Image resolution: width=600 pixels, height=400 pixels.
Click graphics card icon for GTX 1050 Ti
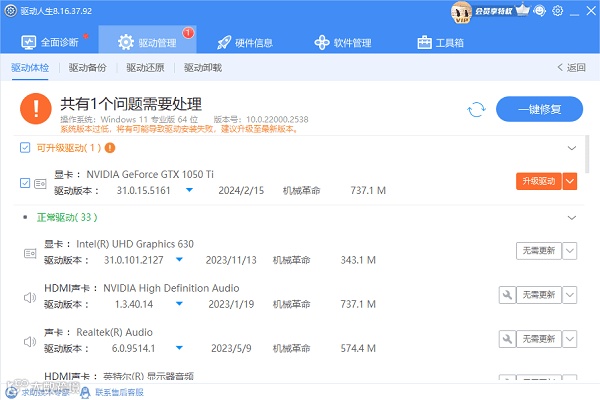click(x=40, y=184)
